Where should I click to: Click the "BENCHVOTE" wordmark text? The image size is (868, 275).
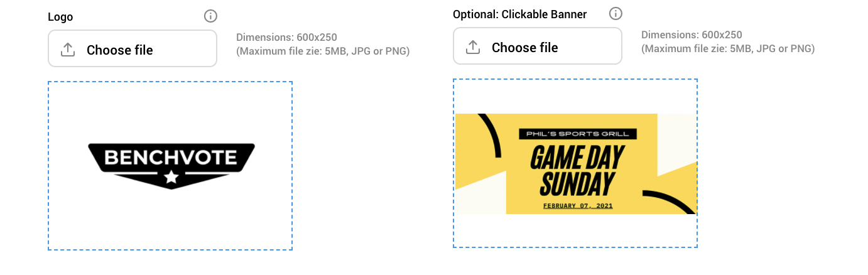171,157
